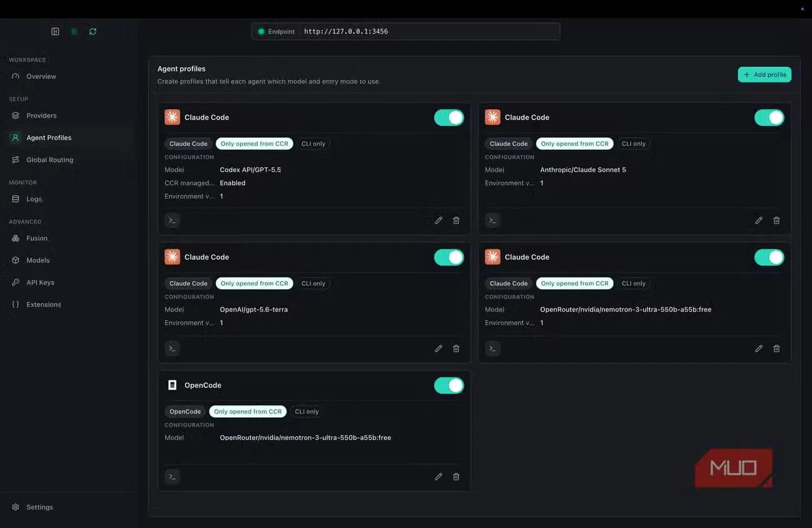Collapse the sidebar with the panel icon

point(55,31)
